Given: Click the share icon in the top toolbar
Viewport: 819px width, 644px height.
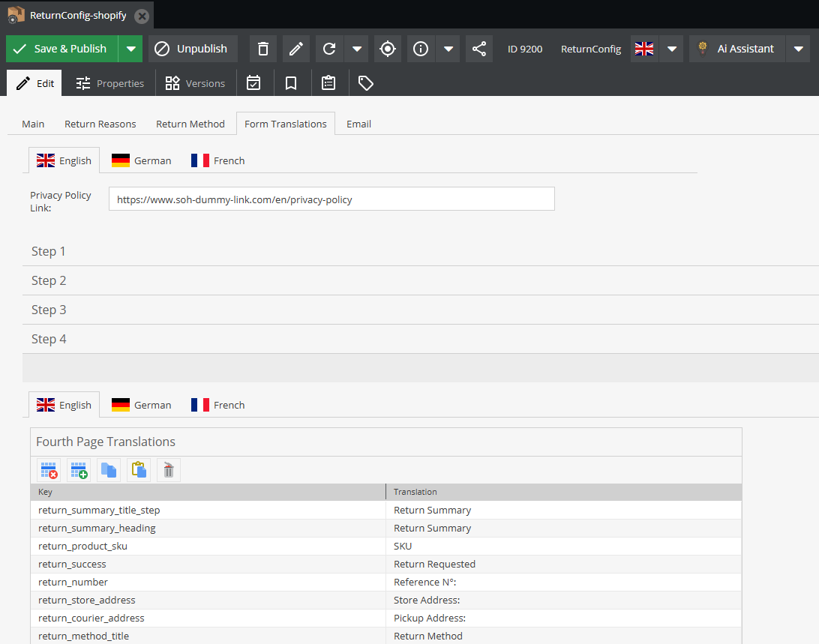Looking at the screenshot, I should click(x=478, y=49).
